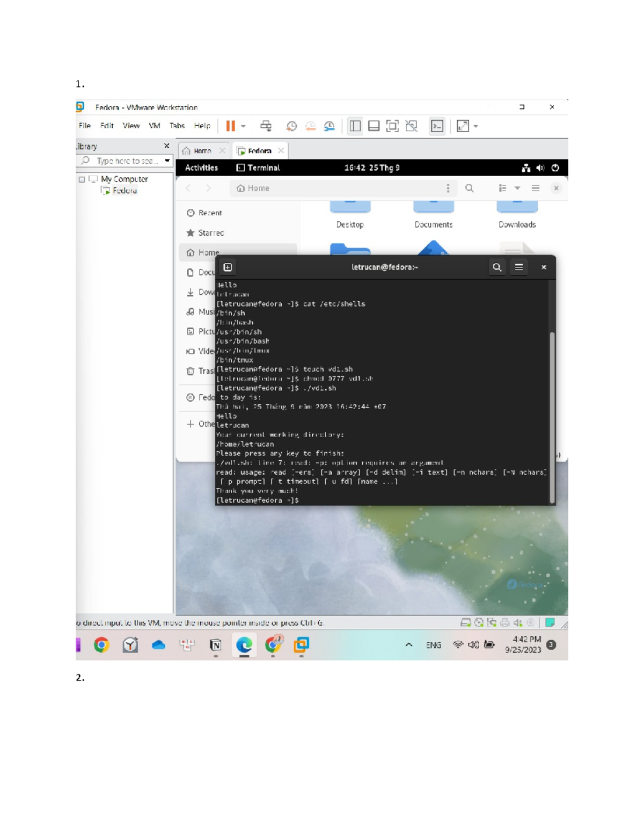Open the Snapshot Manager
This screenshot has width=644, height=834.
328,126
